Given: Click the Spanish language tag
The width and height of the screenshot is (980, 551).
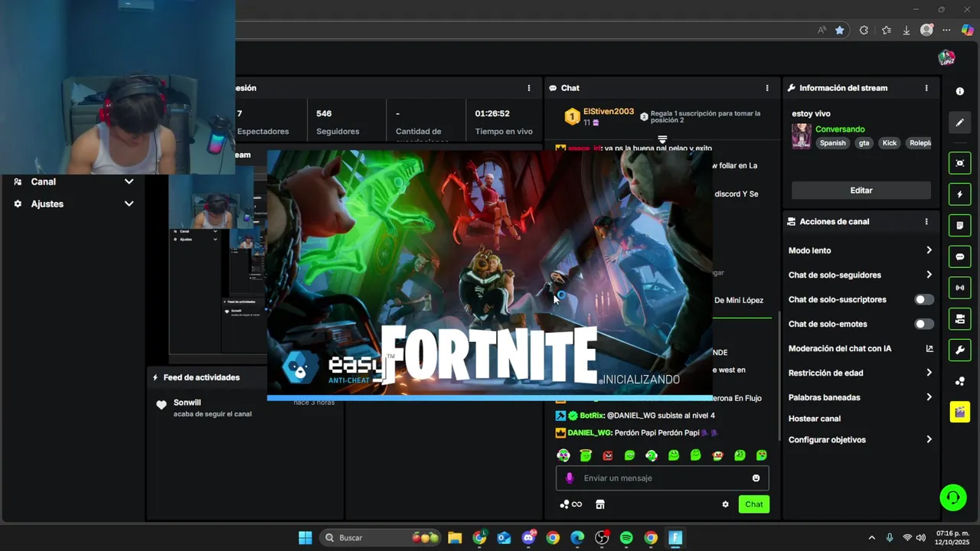Looking at the screenshot, I should 833,143.
